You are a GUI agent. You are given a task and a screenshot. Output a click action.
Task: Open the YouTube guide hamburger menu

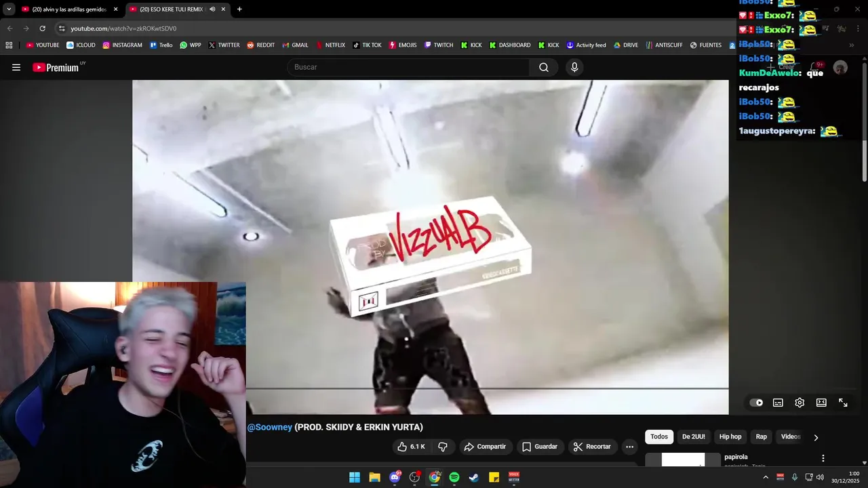coord(16,67)
